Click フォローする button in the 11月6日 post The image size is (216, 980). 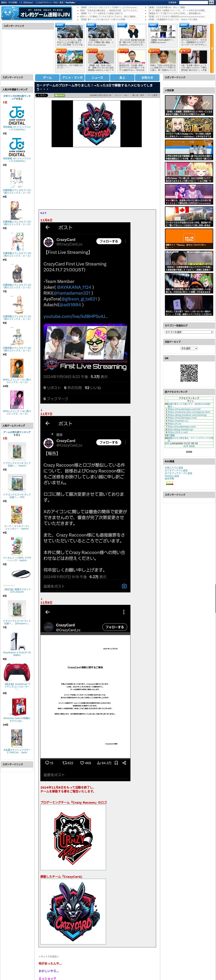[x=109, y=241]
